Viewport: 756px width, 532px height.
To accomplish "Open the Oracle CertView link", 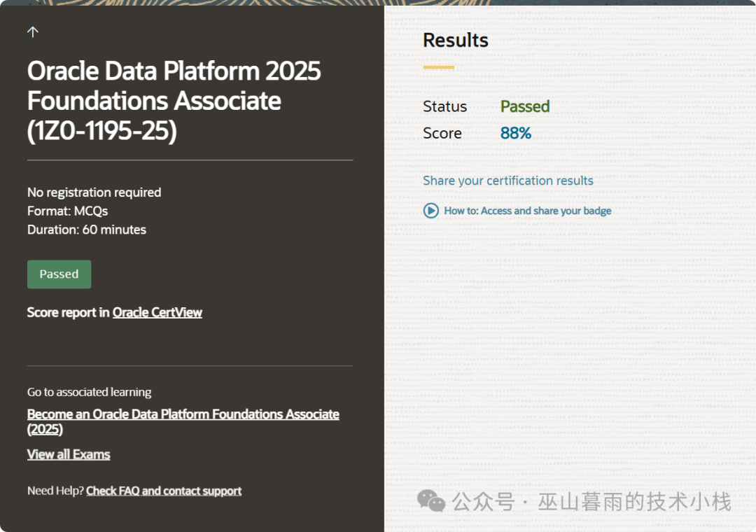I will tap(157, 312).
